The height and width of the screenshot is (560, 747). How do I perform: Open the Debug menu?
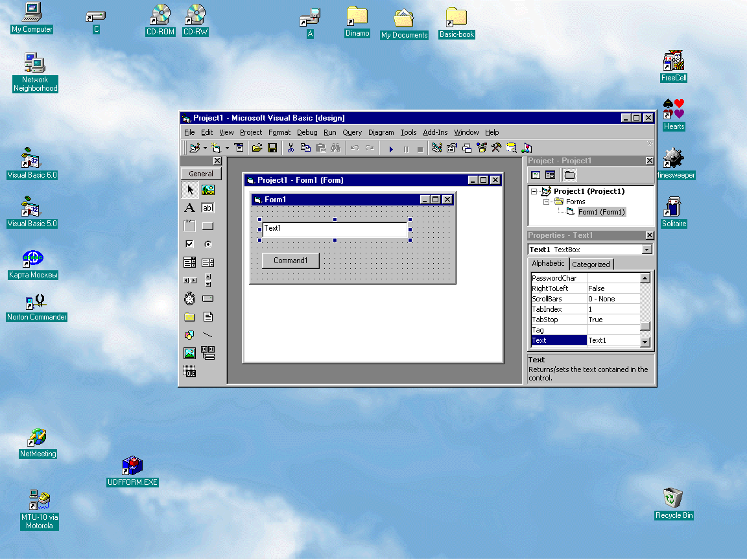tap(307, 132)
